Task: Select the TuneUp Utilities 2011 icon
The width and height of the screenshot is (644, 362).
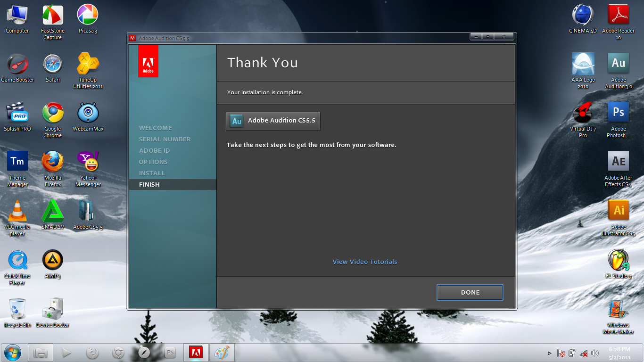Action: [x=88, y=71]
